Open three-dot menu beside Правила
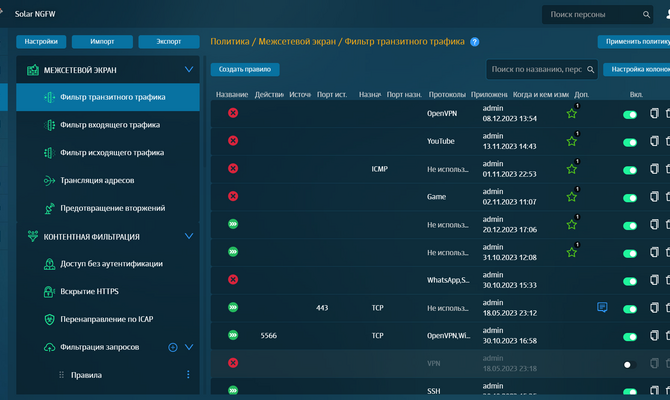670x400 pixels. coord(188,375)
